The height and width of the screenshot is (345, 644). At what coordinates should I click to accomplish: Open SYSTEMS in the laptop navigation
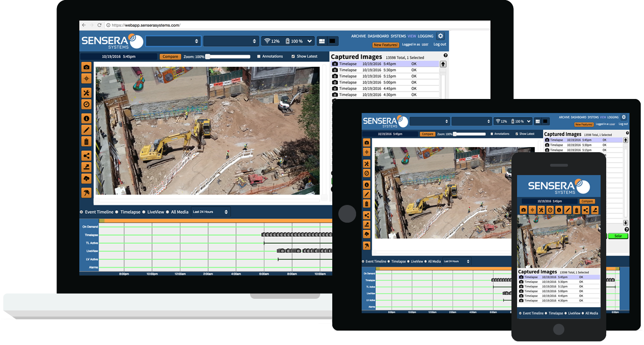tap(398, 36)
